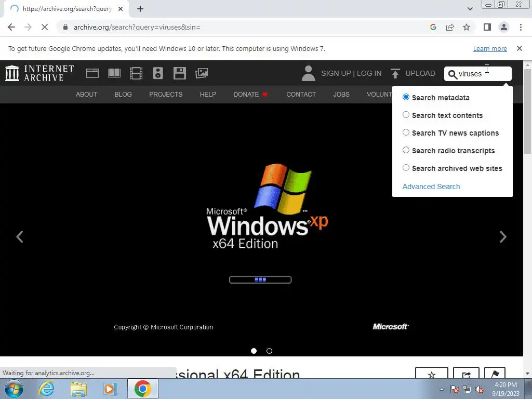Open Windows Media Player from taskbar

pyautogui.click(x=110, y=389)
